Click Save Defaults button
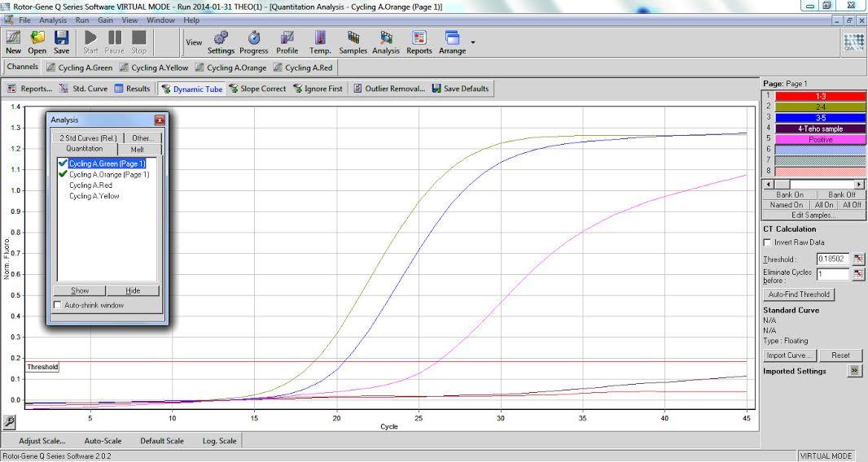The width and height of the screenshot is (868, 462). [x=460, y=89]
